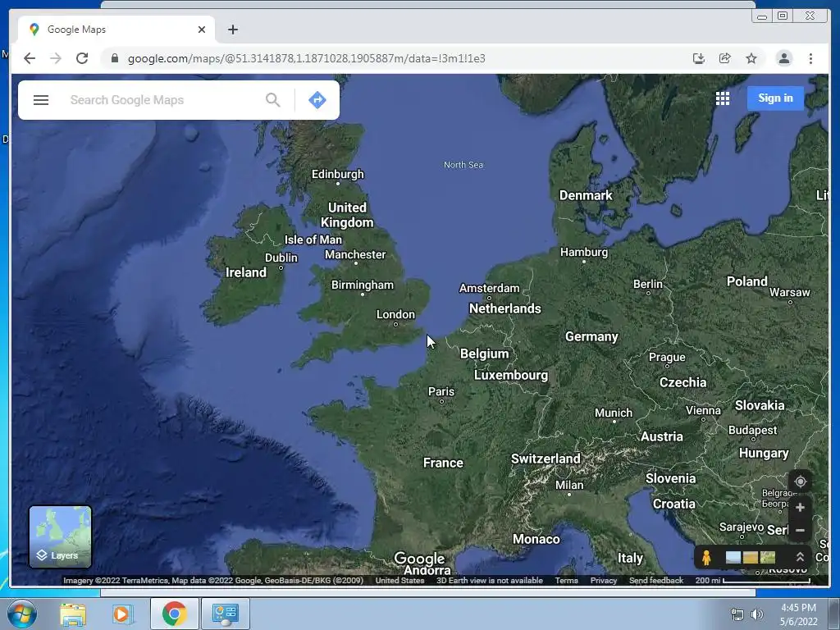This screenshot has width=840, height=630.
Task: Click the Edinburgh label
Action: (337, 174)
